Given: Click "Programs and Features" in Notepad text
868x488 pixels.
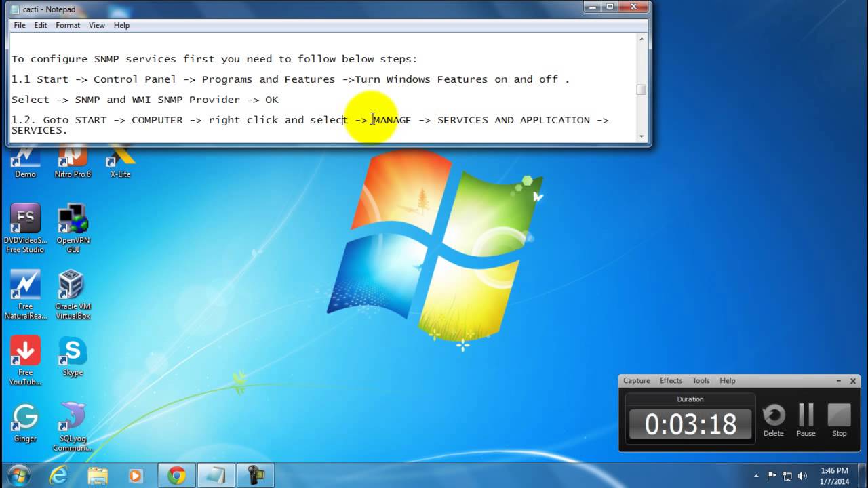Looking at the screenshot, I should [269, 79].
